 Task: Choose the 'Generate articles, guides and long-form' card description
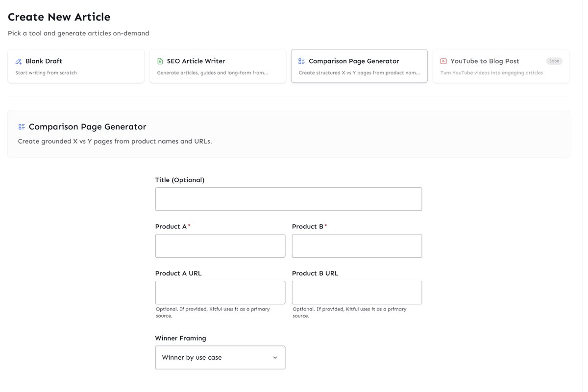coord(213,73)
